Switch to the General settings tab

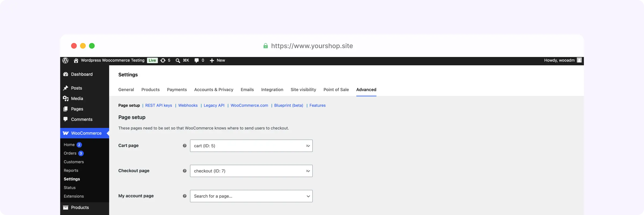[126, 89]
